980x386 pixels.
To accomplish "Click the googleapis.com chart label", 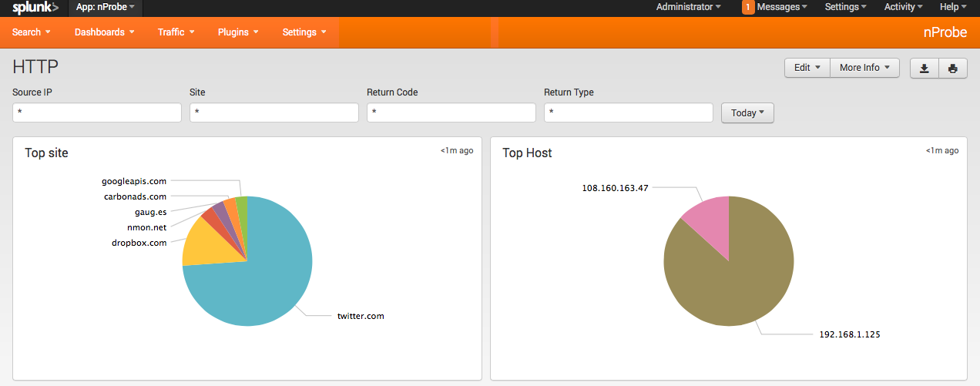I will tap(134, 182).
